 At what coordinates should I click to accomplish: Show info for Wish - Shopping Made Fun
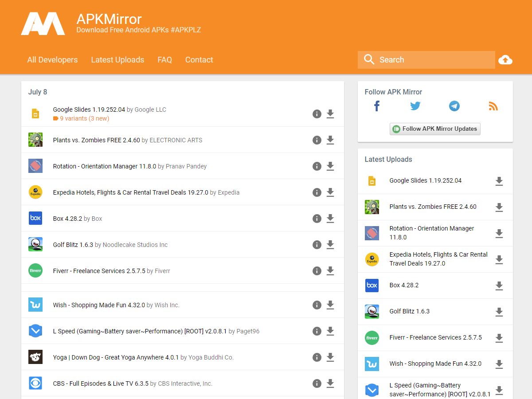point(317,305)
